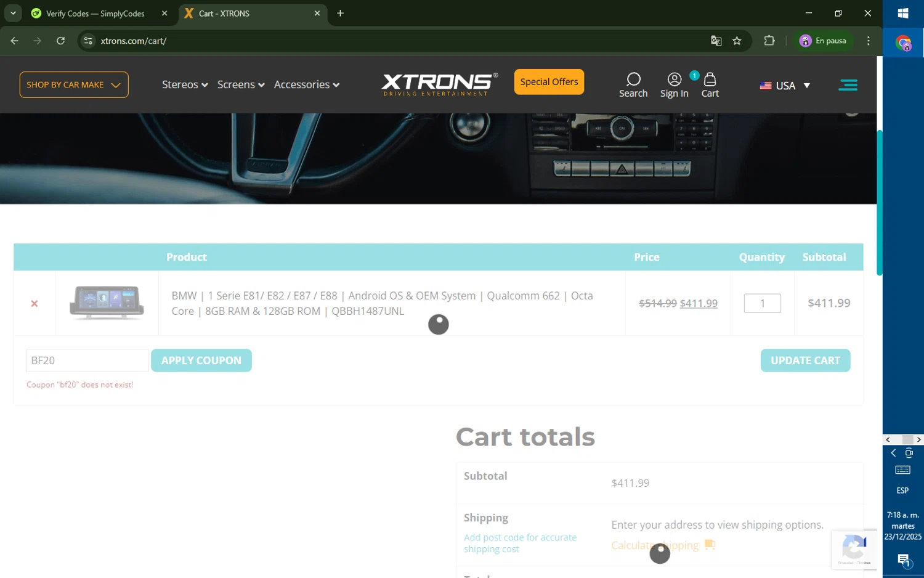Click 'Coupon "bf20" does not exist!' message
The height and width of the screenshot is (578, 924).
coord(79,385)
